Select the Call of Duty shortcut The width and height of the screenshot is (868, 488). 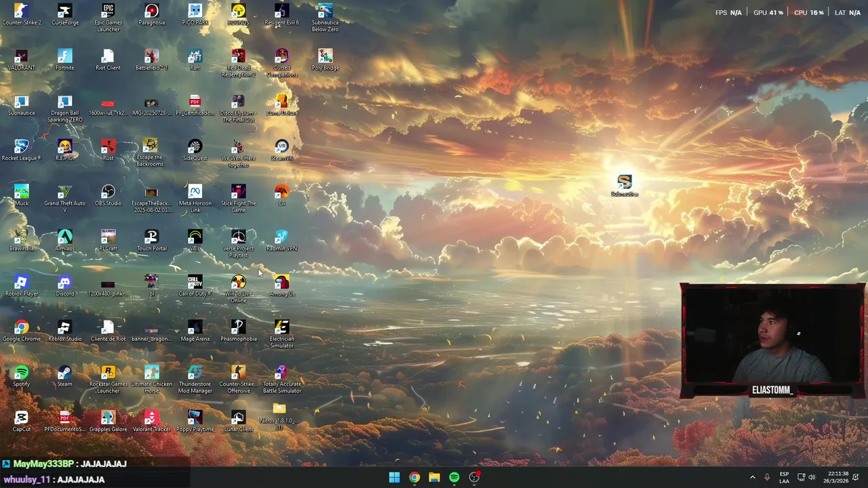click(x=195, y=286)
